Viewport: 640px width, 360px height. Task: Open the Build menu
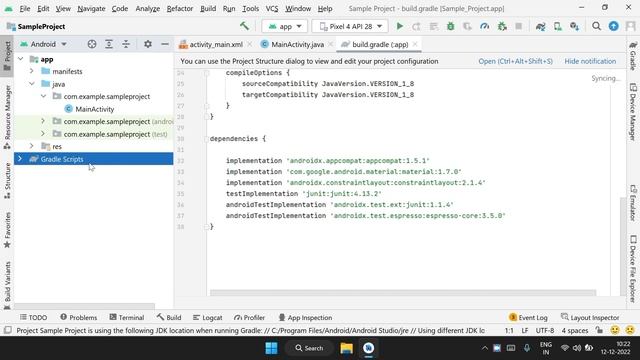point(208,9)
